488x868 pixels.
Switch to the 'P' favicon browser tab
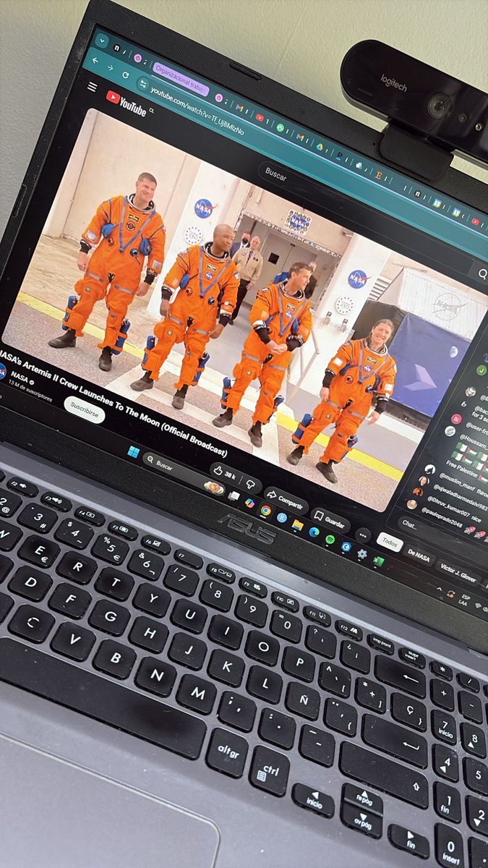[x=338, y=156]
